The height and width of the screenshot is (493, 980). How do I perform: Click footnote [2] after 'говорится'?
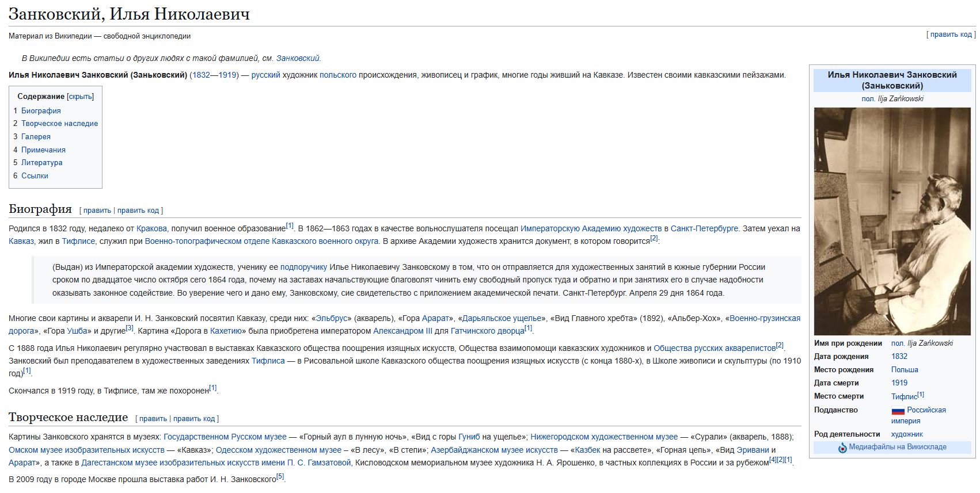[654, 238]
